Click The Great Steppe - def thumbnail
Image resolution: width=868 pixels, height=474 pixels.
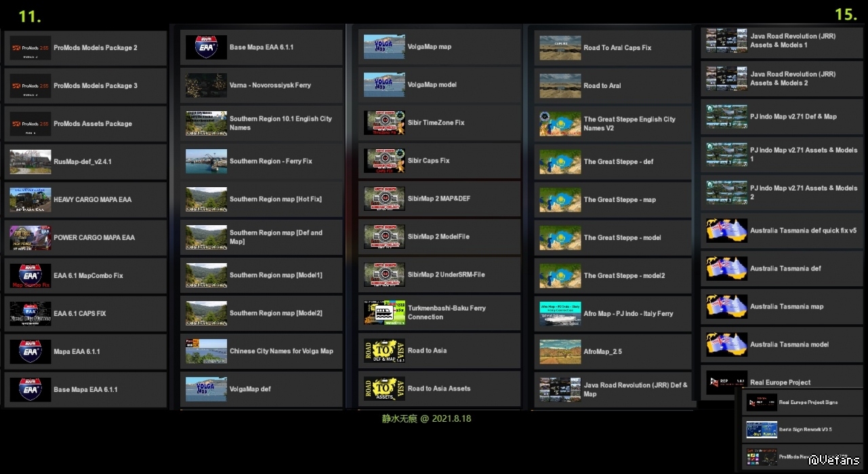pyautogui.click(x=560, y=162)
